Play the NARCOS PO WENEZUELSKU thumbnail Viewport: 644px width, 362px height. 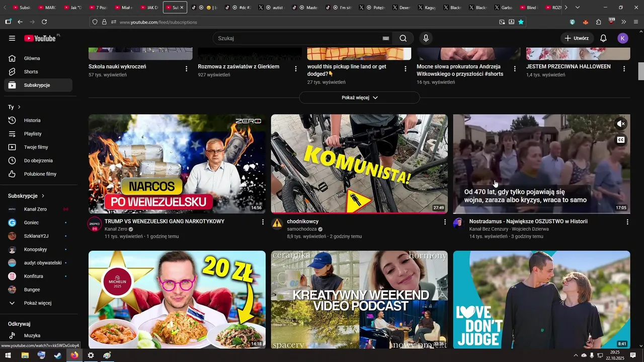click(x=177, y=164)
